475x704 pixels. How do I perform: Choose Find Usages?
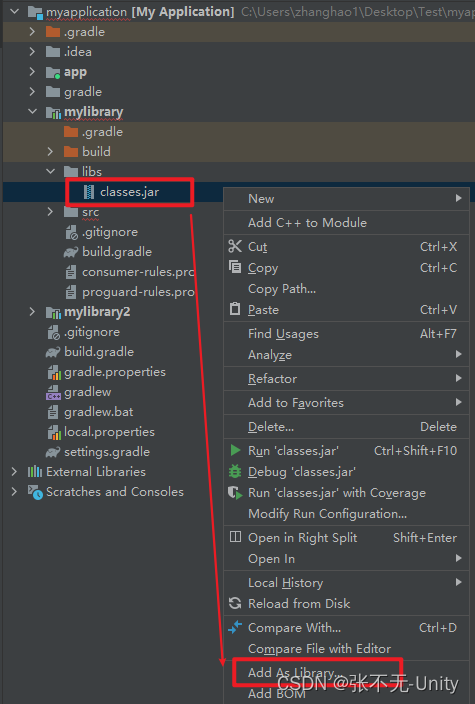pos(346,333)
